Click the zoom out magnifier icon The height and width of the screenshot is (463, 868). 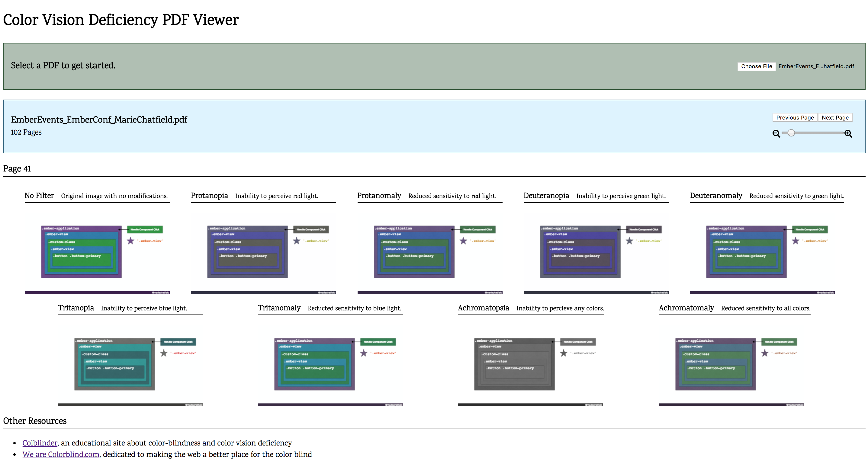pyautogui.click(x=776, y=134)
